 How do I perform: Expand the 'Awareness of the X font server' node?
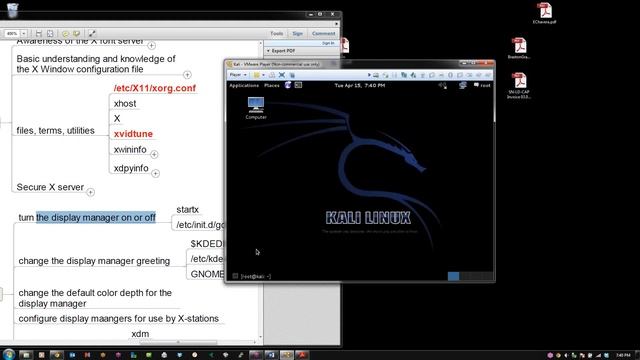click(x=151, y=45)
